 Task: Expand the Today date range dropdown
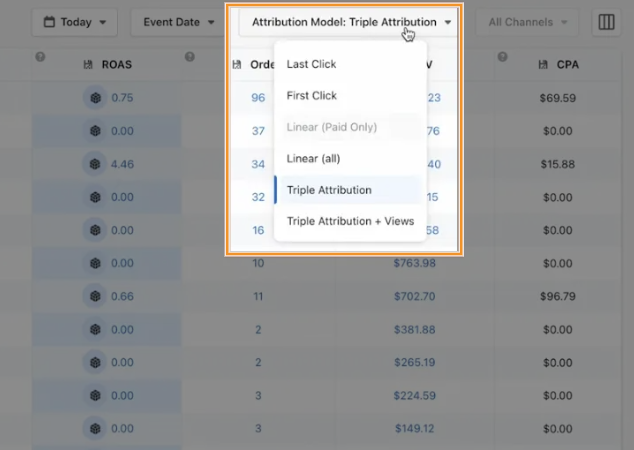(75, 22)
